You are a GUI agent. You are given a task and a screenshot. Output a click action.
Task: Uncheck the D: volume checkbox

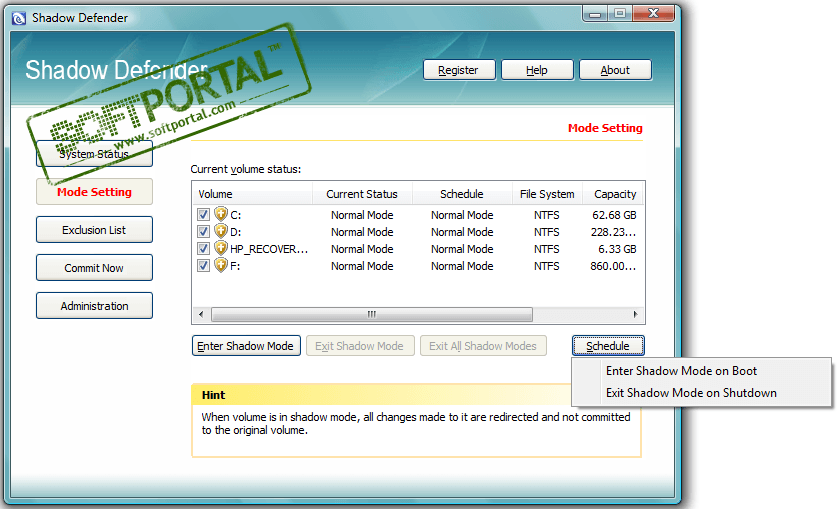click(203, 232)
